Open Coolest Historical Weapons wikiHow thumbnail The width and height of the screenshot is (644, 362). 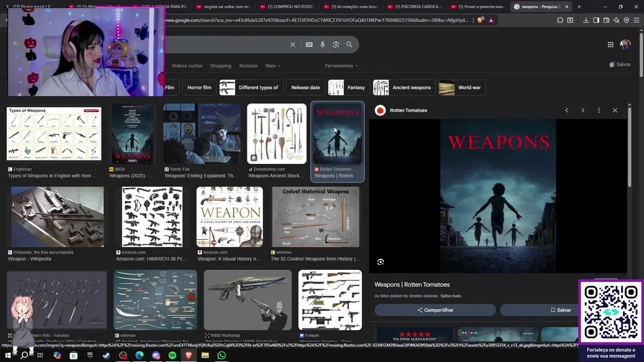[315, 217]
